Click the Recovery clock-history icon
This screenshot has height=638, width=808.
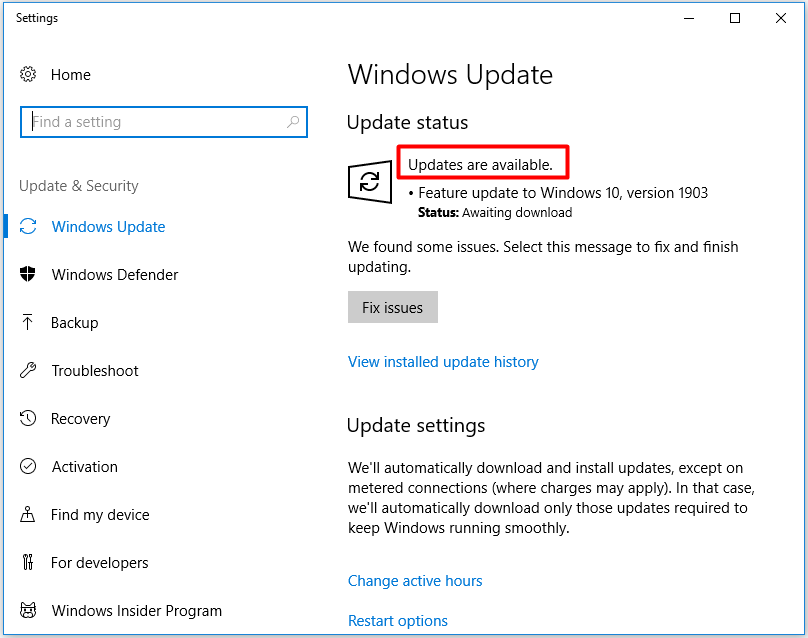pyautogui.click(x=28, y=418)
